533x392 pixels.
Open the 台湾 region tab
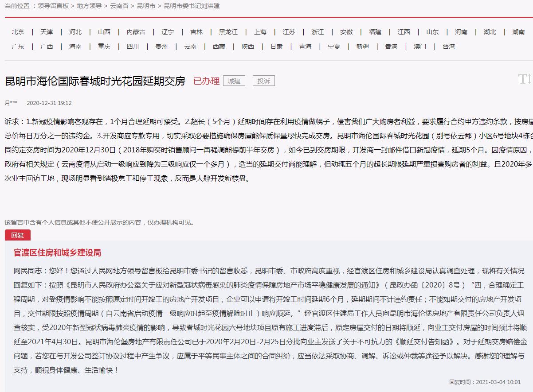448,47
